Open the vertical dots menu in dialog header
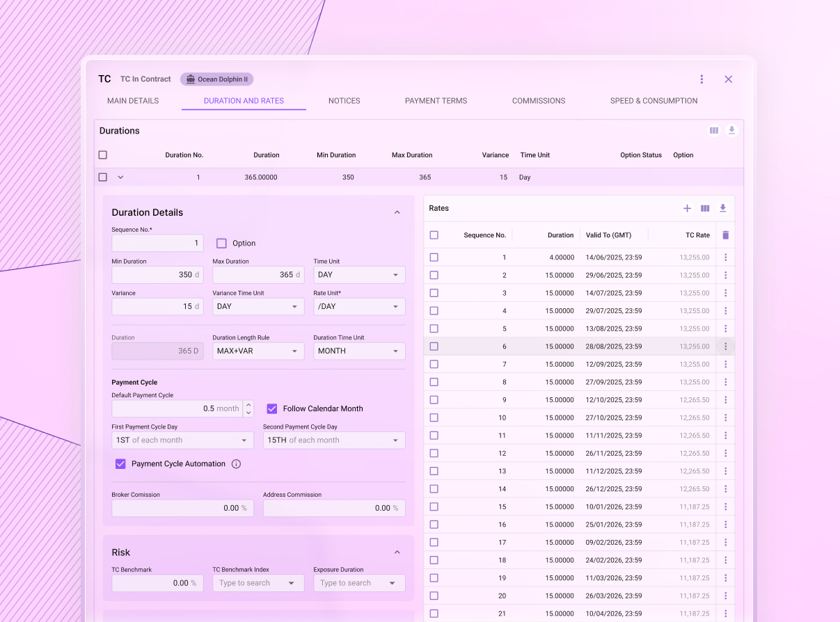Screen dimensions: 840x622 [x=702, y=79]
